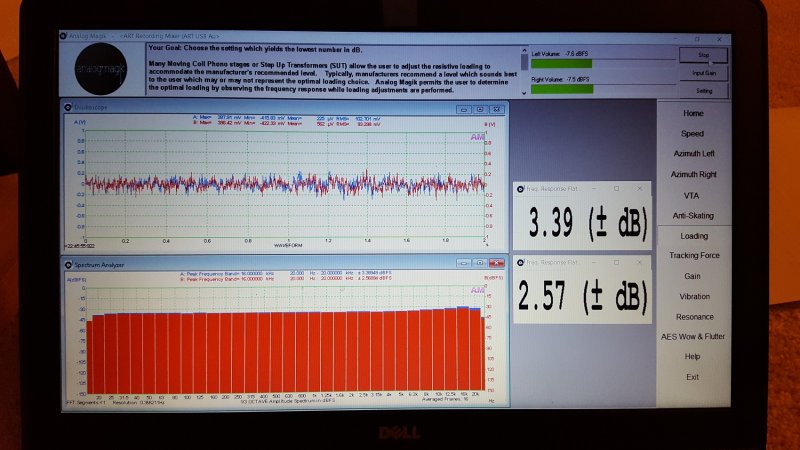
Task: Click 'Your Goal' instruction text
Action: tap(256, 49)
